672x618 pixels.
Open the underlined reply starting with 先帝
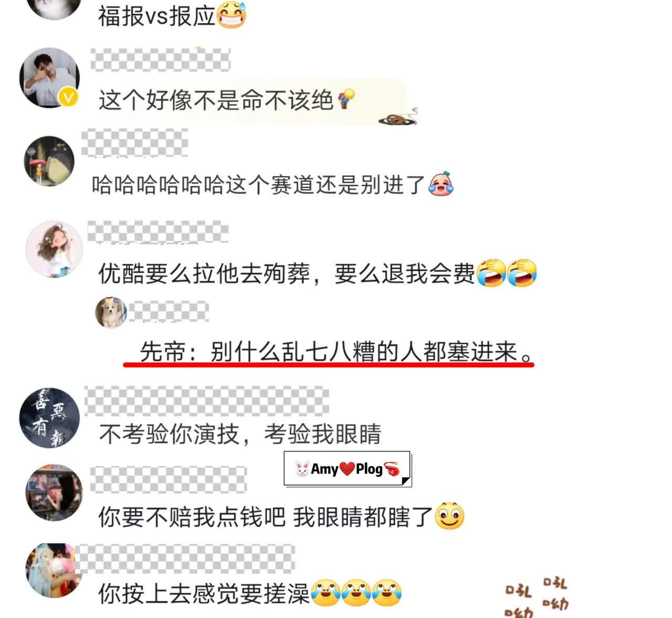(x=337, y=352)
